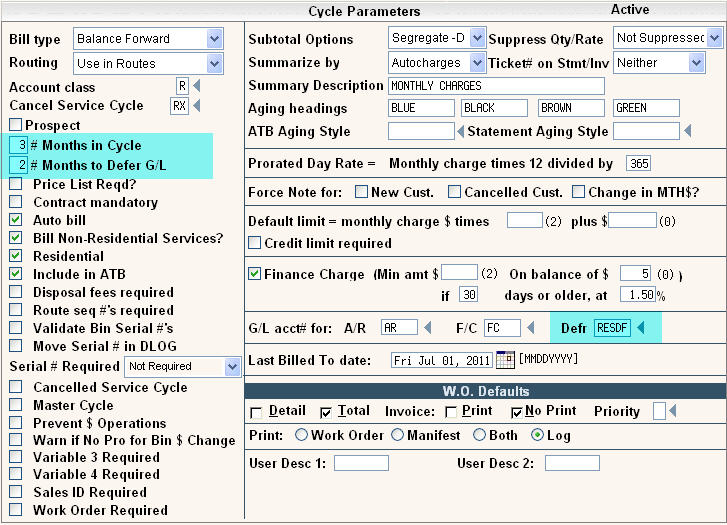This screenshot has height=525, width=727.
Task: Check W.O. Defaults Detail option
Action: 255,413
